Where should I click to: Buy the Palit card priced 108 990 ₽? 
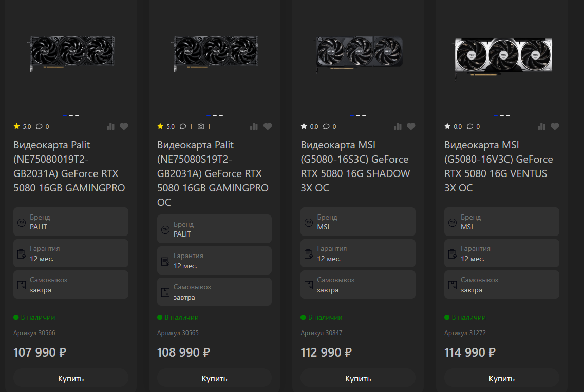(214, 378)
